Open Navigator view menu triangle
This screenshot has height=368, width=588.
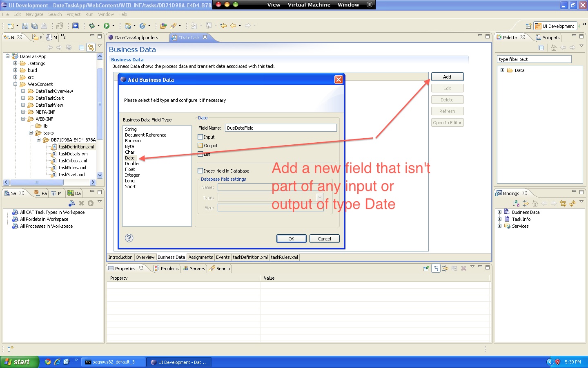coord(99,46)
